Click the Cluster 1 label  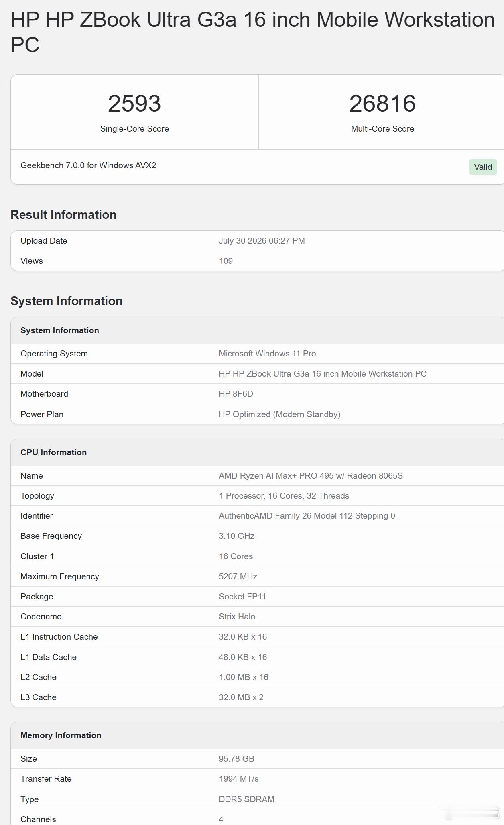(37, 556)
